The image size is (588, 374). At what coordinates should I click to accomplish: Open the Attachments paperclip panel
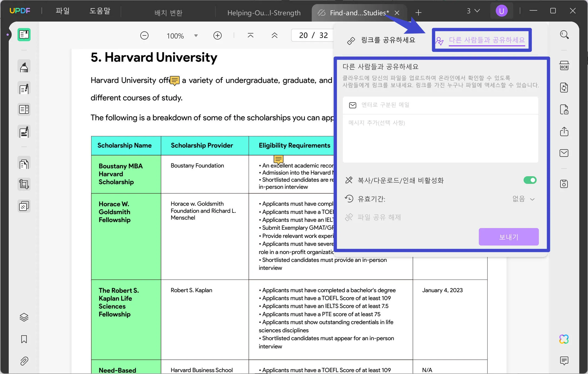tap(24, 361)
